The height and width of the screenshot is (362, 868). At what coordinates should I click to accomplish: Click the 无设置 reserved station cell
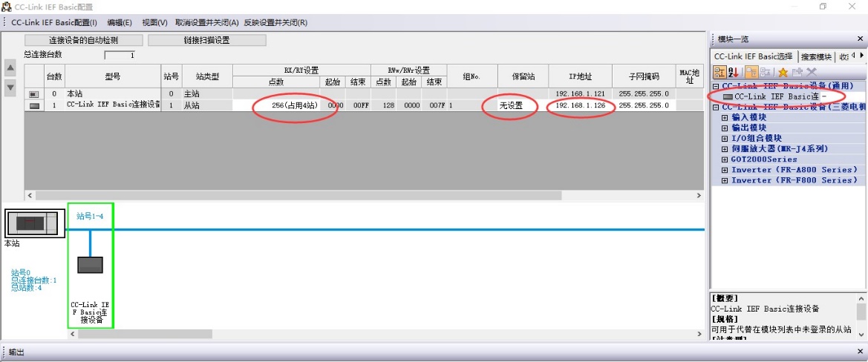point(523,105)
